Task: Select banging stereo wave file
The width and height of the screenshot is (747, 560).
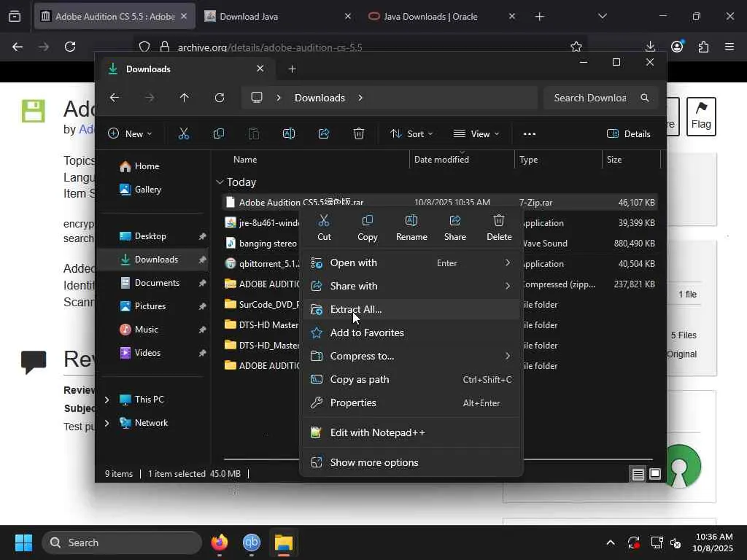Action: pyautogui.click(x=262, y=244)
